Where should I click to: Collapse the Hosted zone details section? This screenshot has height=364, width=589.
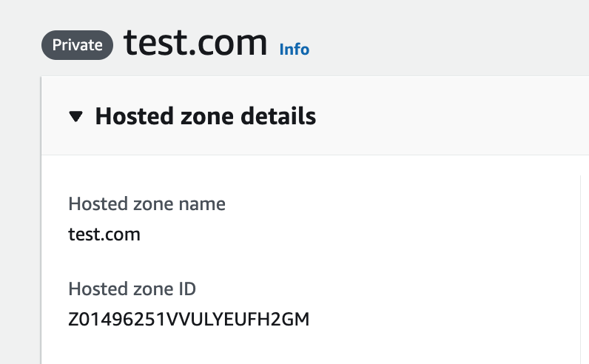pos(75,116)
